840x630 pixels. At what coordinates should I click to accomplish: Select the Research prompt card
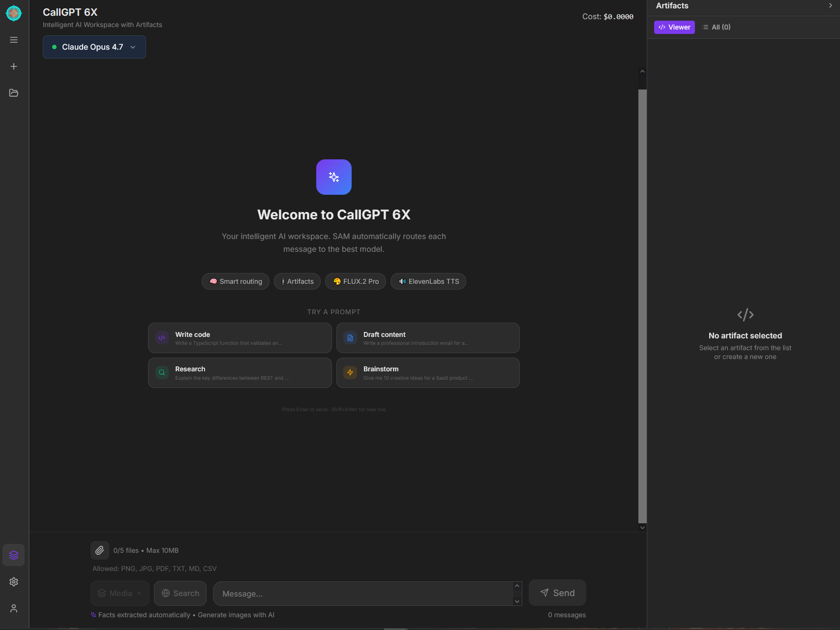point(240,373)
